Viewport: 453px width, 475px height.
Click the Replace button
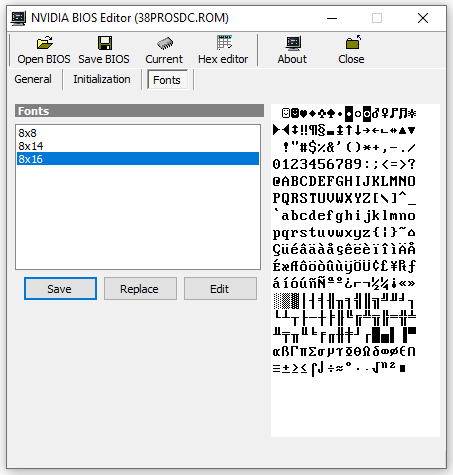(140, 289)
